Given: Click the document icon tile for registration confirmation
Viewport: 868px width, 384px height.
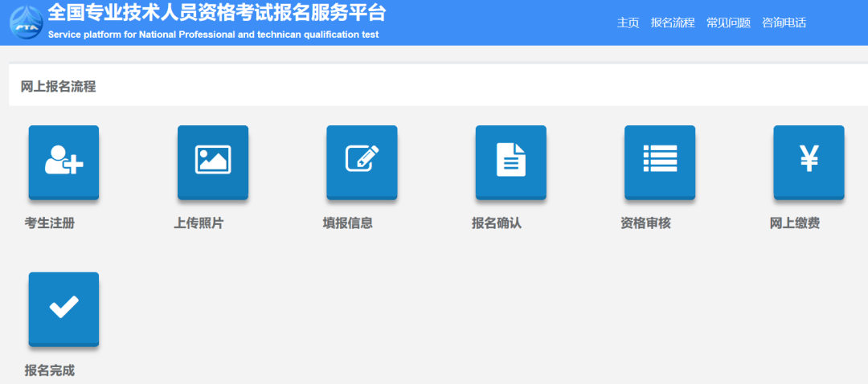Looking at the screenshot, I should [x=510, y=161].
